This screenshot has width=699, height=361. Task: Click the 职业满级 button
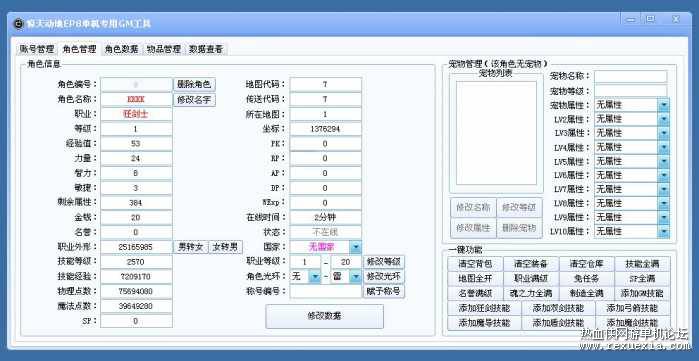click(530, 279)
